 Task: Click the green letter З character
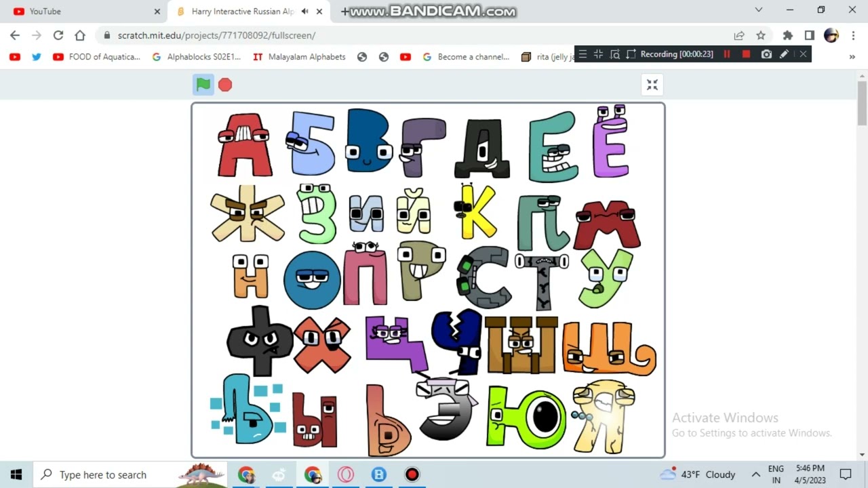pos(316,213)
